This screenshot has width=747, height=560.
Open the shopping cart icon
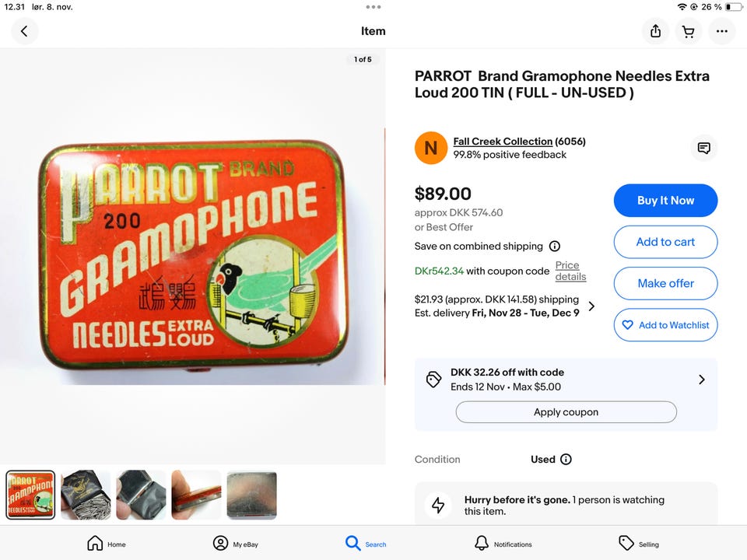pyautogui.click(x=688, y=31)
